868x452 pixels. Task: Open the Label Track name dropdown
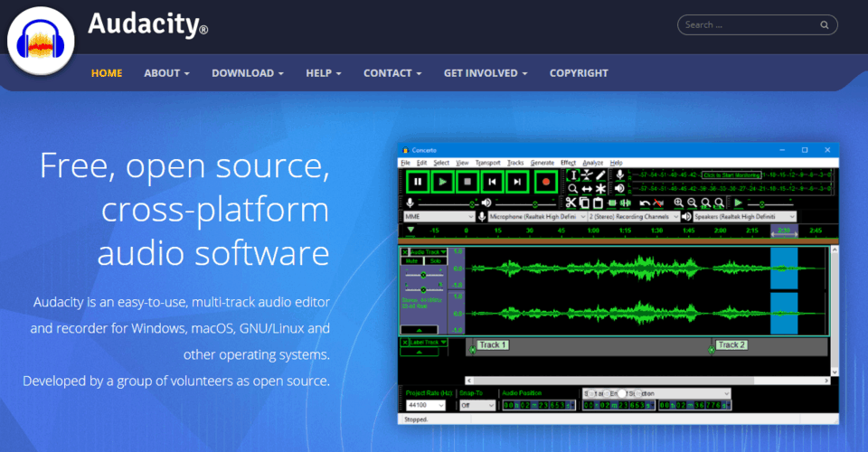pos(428,343)
